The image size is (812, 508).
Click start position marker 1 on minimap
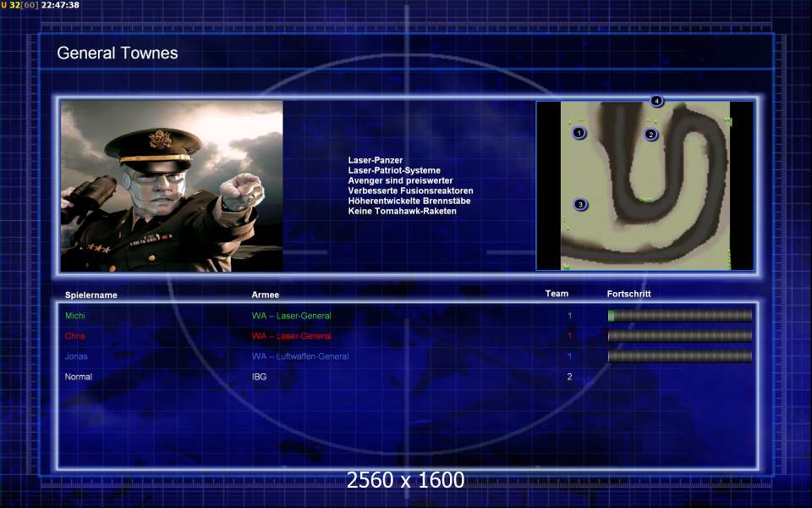click(579, 133)
